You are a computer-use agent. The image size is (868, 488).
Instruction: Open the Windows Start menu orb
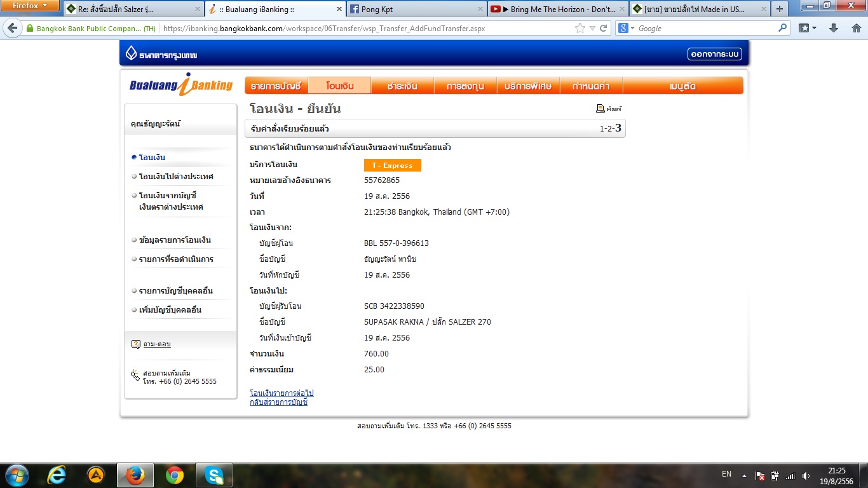16,475
